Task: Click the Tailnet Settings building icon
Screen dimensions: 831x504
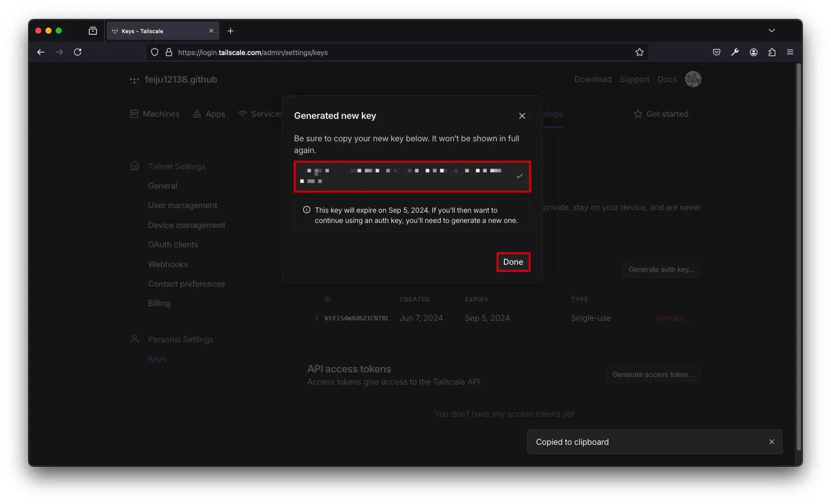Action: 135,166
